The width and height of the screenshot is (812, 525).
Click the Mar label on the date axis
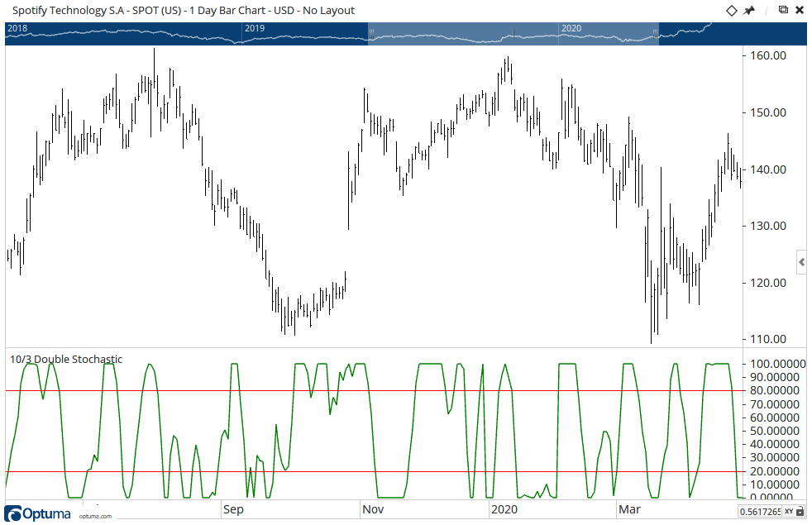629,509
